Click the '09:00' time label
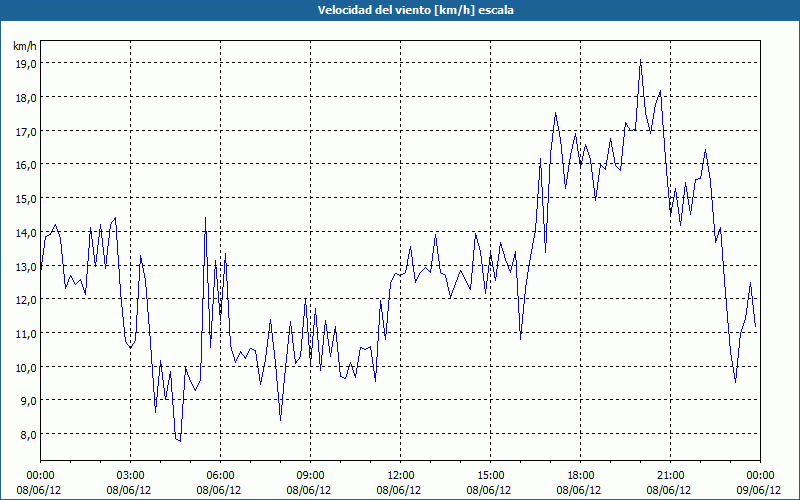800x500 pixels. 310,476
